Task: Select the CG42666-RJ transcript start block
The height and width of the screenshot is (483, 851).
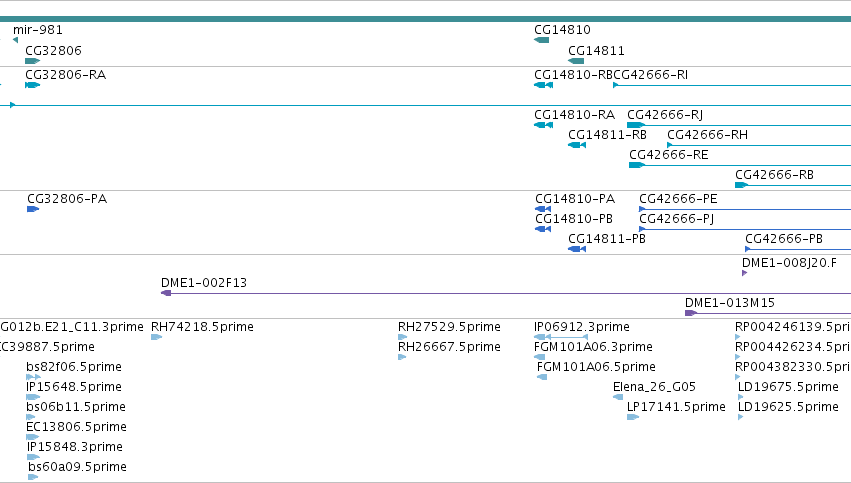Action: coord(636,125)
